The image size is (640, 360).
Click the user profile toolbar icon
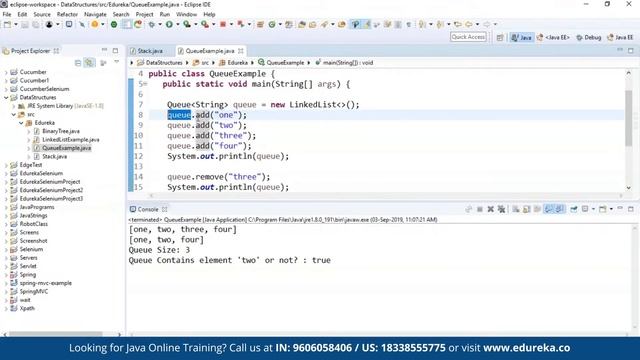49,24
